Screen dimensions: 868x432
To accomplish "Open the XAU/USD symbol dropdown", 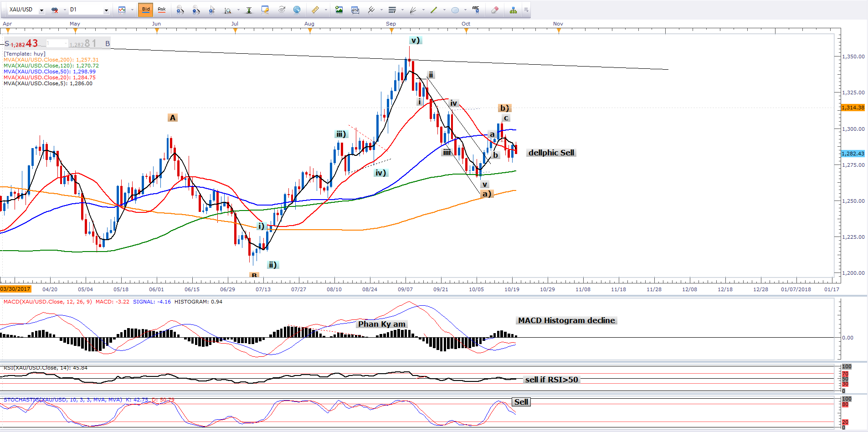I will point(41,10).
